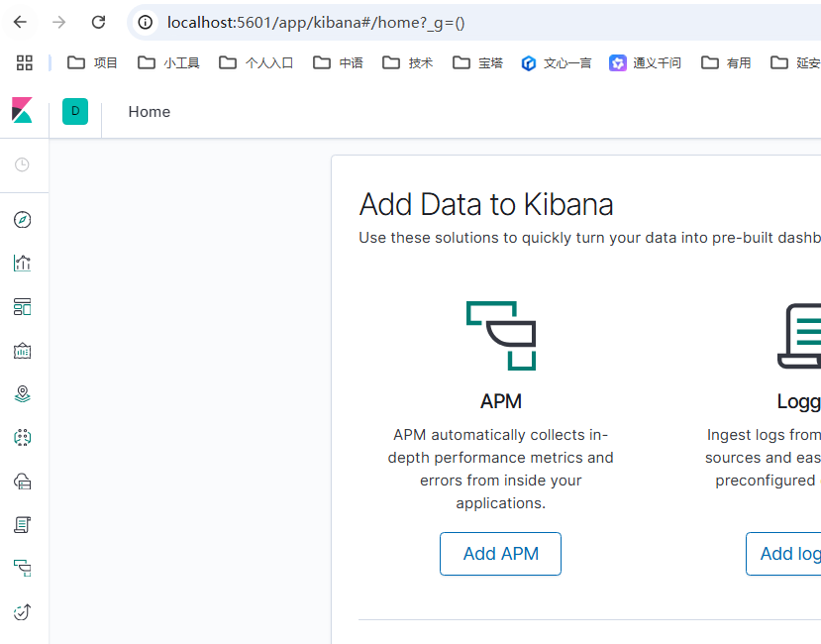This screenshot has height=644, width=821.
Task: Open Uptime from the sidebar
Action: (23, 612)
